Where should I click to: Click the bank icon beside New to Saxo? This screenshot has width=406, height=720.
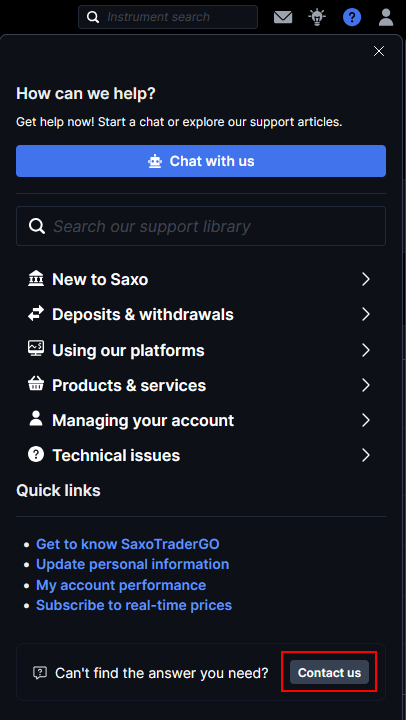click(36, 279)
